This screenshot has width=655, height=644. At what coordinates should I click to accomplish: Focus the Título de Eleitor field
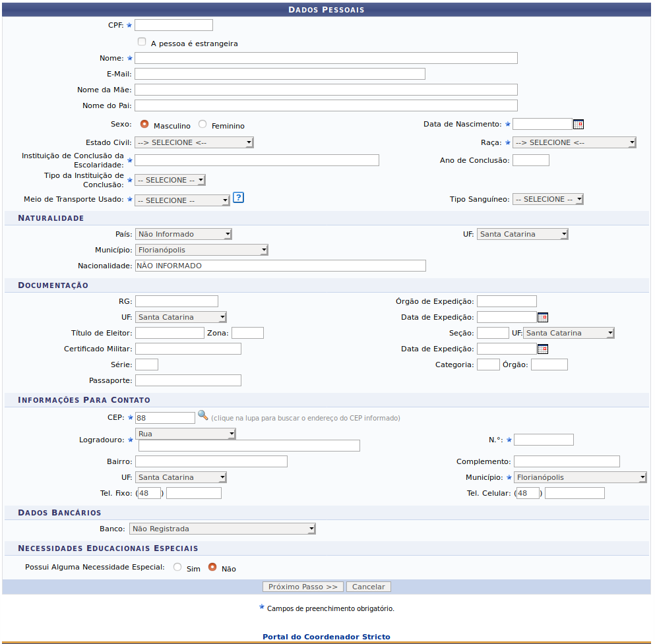(x=170, y=333)
